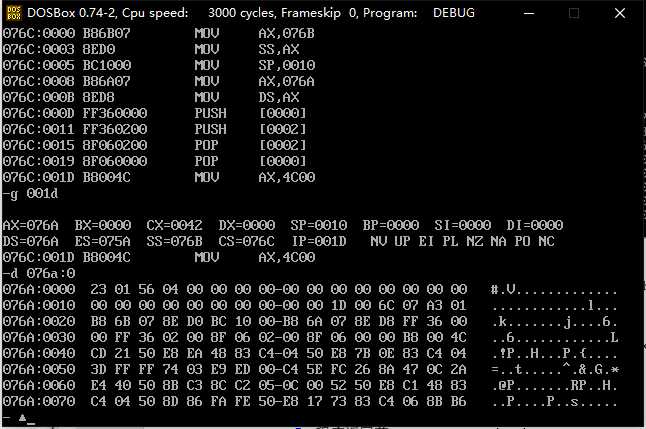Click the line 'MOV DS,AX' at 076C:000B
Screen dimensions: 646x429
coord(151,97)
